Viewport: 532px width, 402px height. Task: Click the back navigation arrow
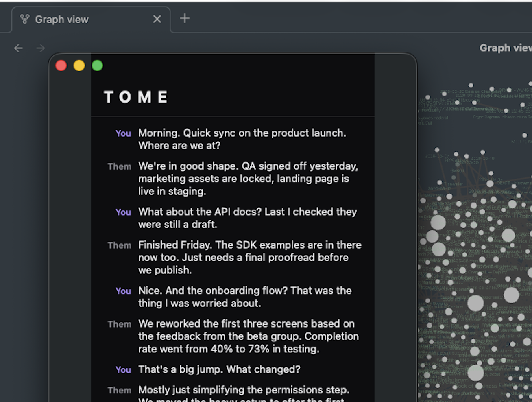pos(18,48)
